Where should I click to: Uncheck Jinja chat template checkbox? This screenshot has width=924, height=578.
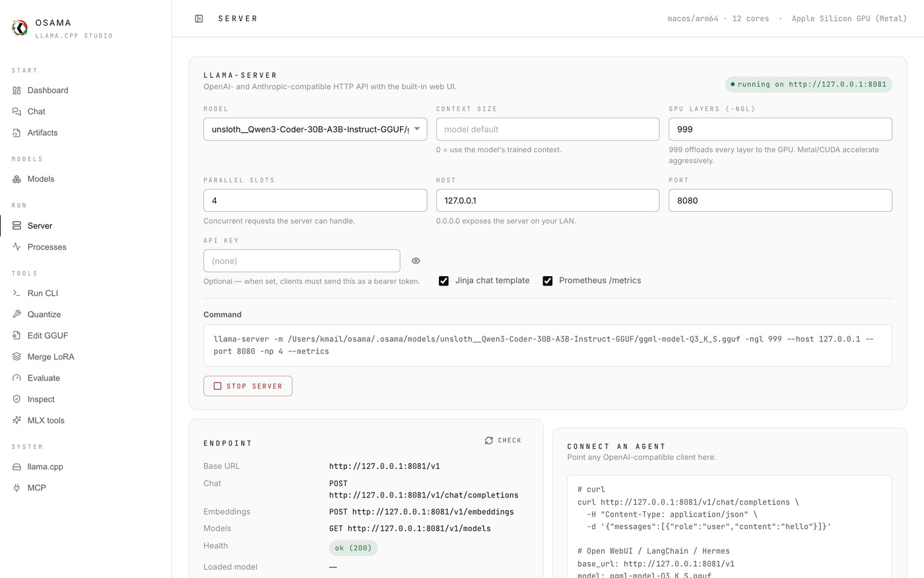point(444,281)
